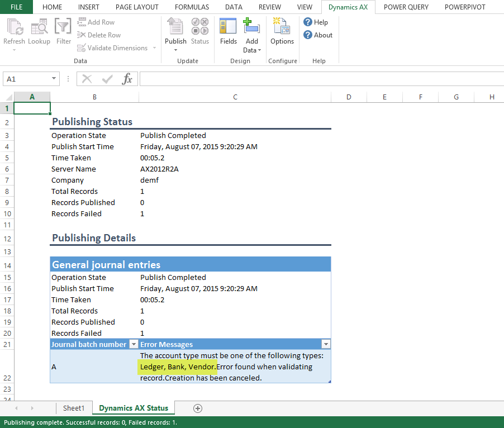Viewport: 504px width, 428px height.
Task: Click the Publish icon in Update group
Action: (x=175, y=28)
